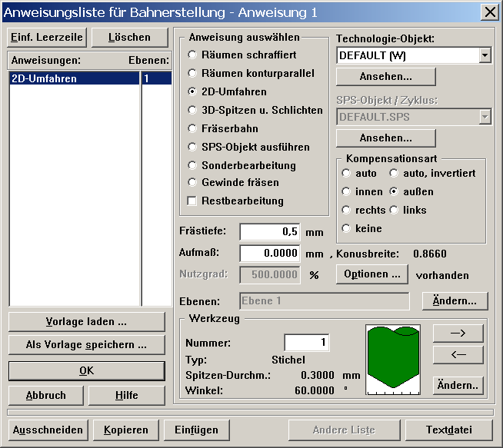Click Vorlage laden button

87,321
